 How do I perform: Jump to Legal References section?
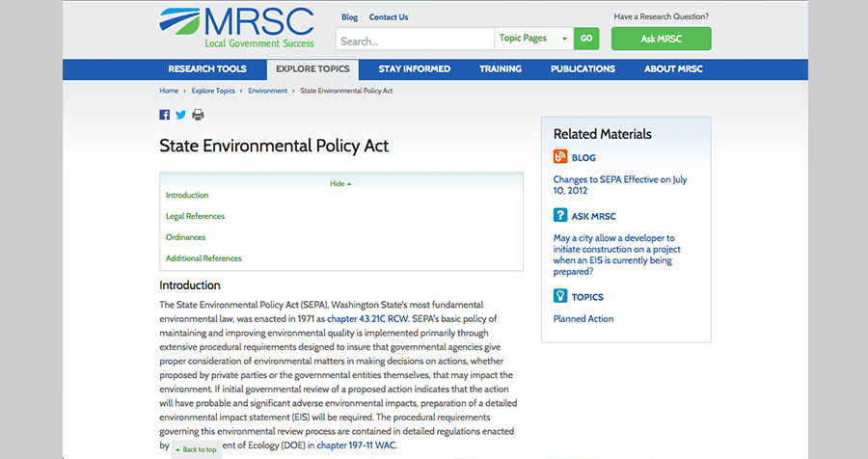(195, 216)
